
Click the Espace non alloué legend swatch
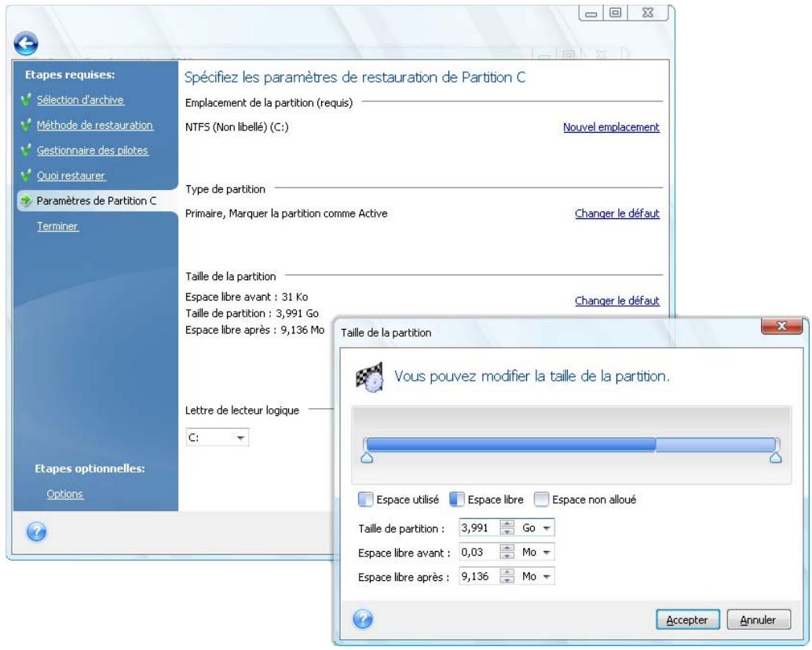(541, 499)
